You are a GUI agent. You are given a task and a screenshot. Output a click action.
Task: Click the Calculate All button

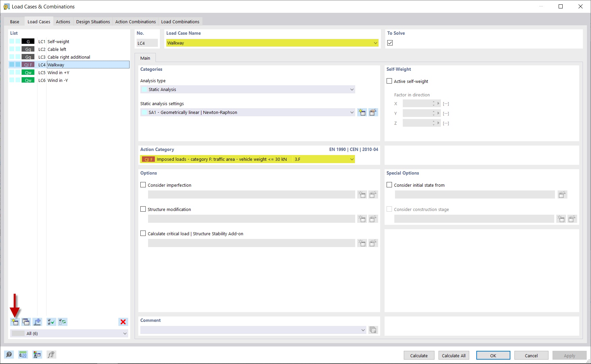coord(454,356)
